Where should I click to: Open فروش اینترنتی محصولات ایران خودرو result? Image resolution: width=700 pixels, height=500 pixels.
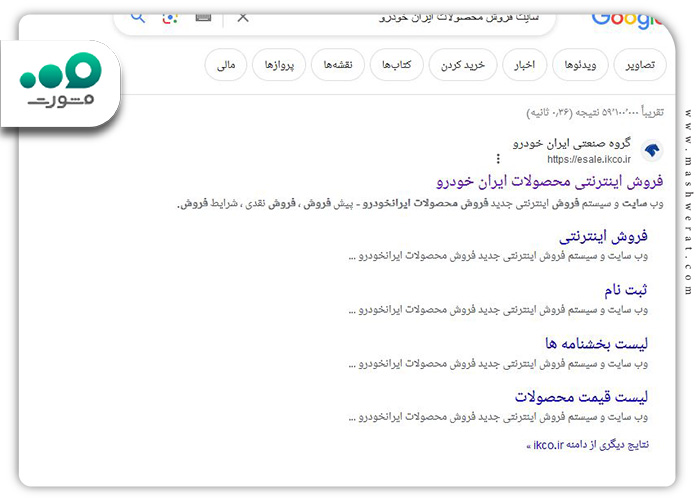pyautogui.click(x=550, y=181)
